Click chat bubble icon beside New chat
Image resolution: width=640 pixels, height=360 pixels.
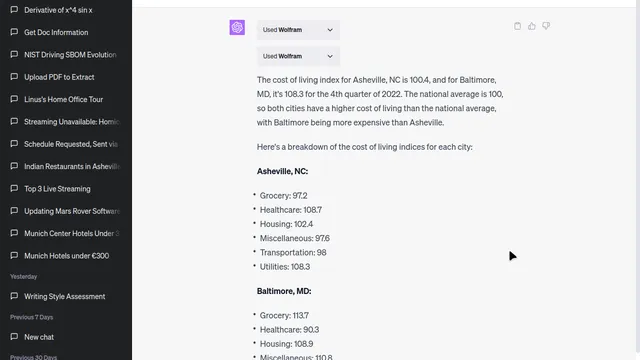point(14,337)
